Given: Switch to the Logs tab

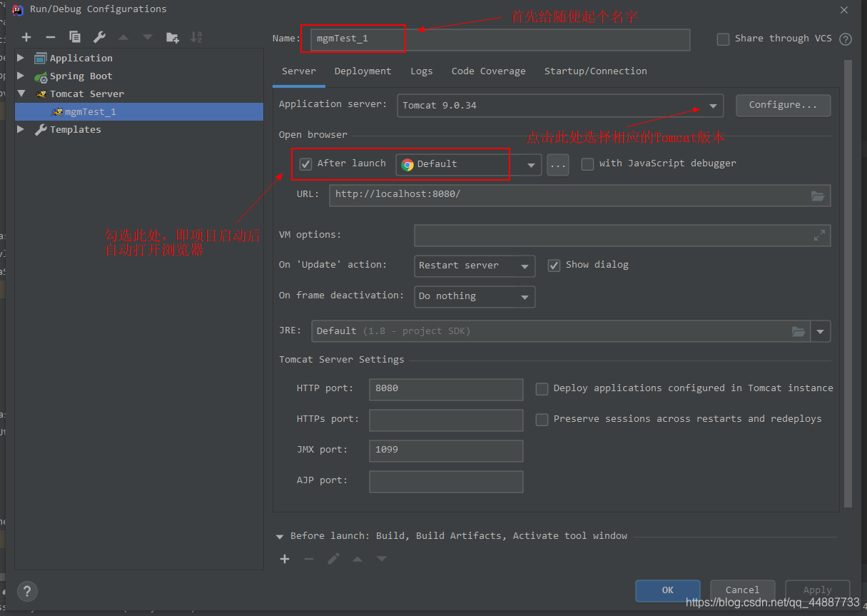Looking at the screenshot, I should click(x=421, y=71).
